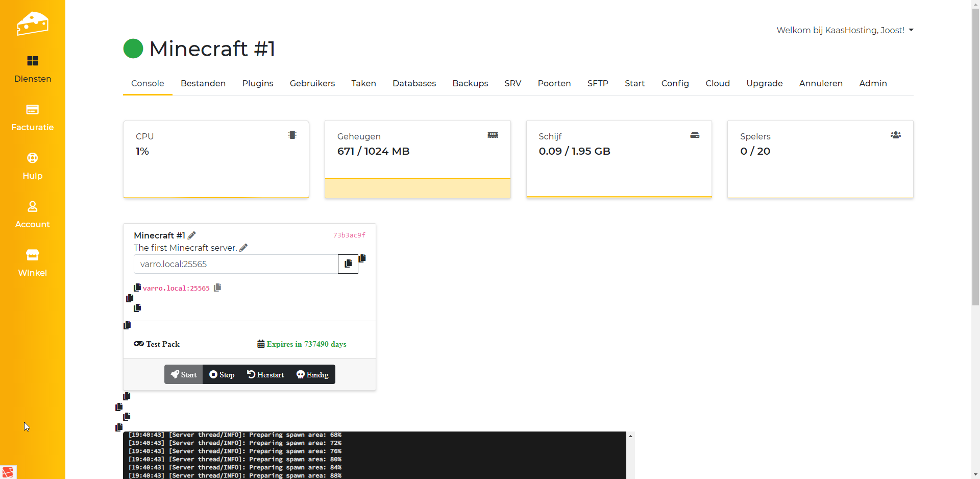Screen dimensions: 980x479
Task: Expand the Welkom bij KaasHosting user dropdown
Action: 845,30
